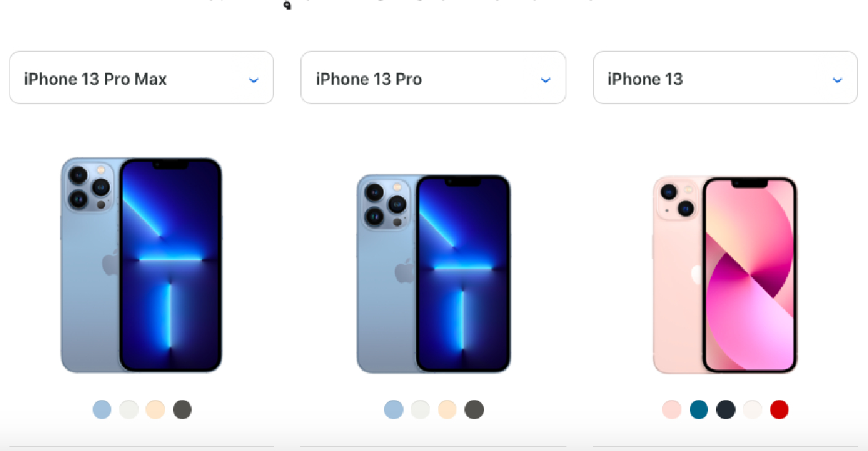Click the pink iPhone 13 product image
The image size is (868, 451).
tap(725, 275)
